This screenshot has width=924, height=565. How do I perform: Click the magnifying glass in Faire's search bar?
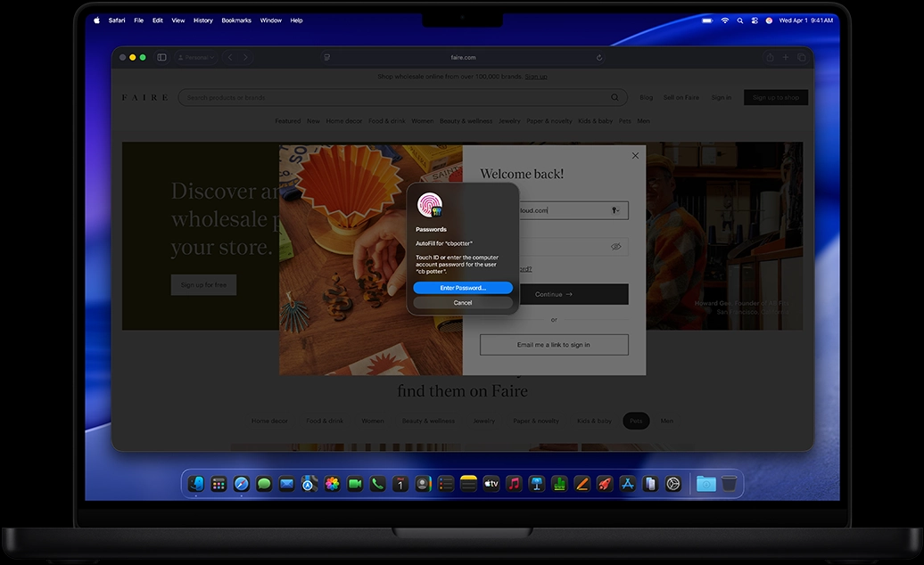point(615,96)
